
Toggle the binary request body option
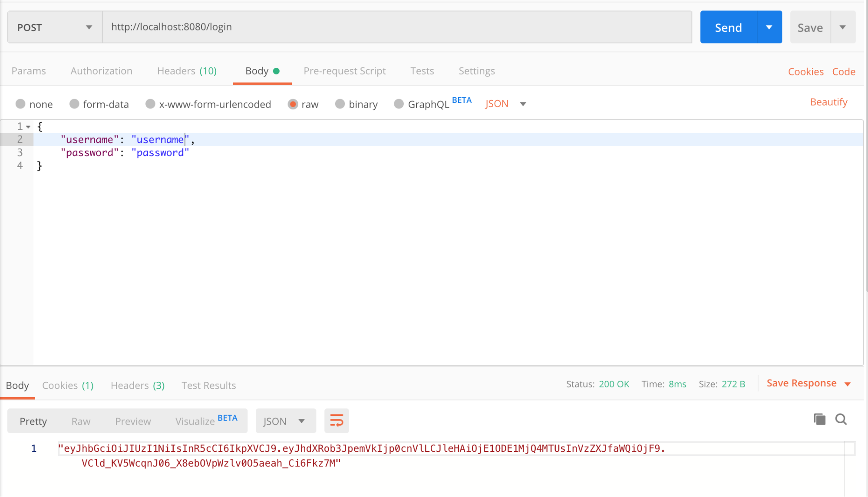340,103
